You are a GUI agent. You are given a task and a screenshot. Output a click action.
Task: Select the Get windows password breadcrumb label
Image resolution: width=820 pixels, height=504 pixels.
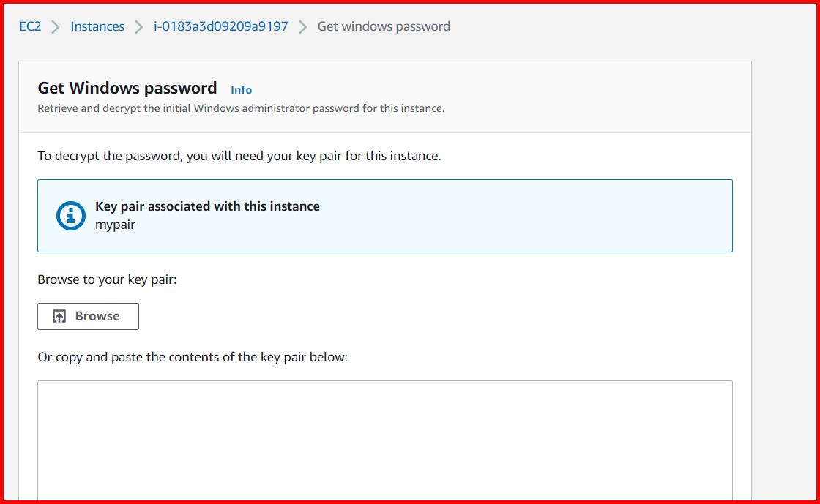384,26
